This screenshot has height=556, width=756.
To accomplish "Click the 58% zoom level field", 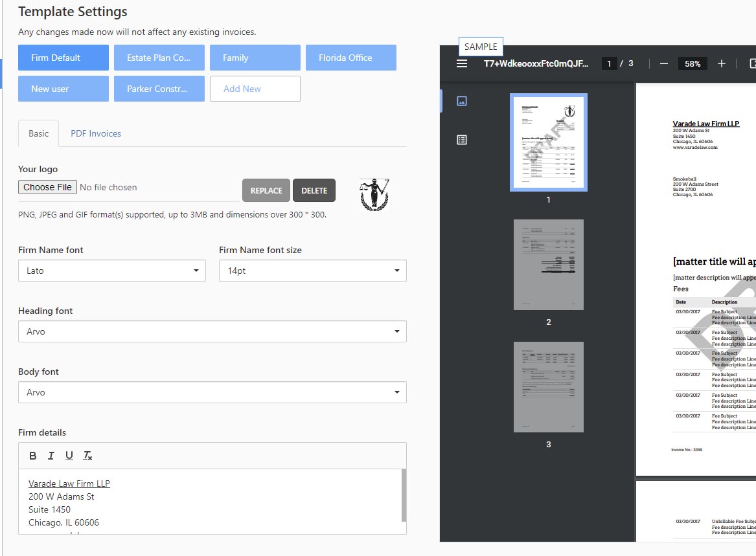I will point(693,63).
